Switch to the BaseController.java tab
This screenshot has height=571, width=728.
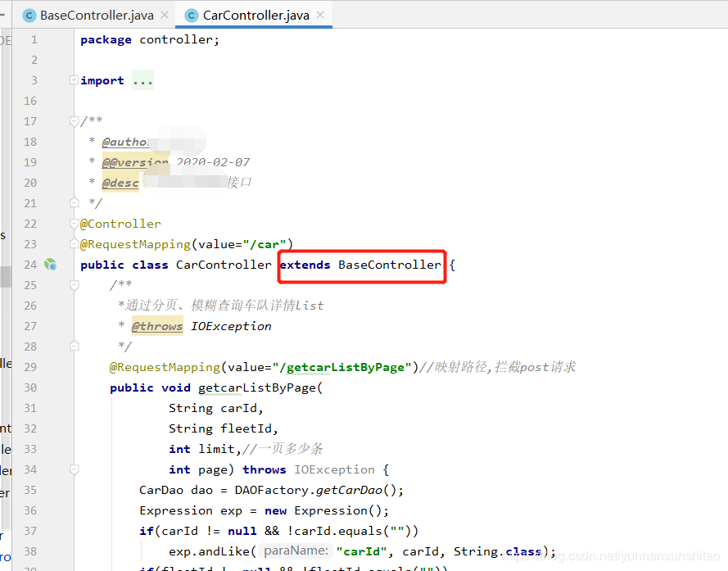(97, 16)
